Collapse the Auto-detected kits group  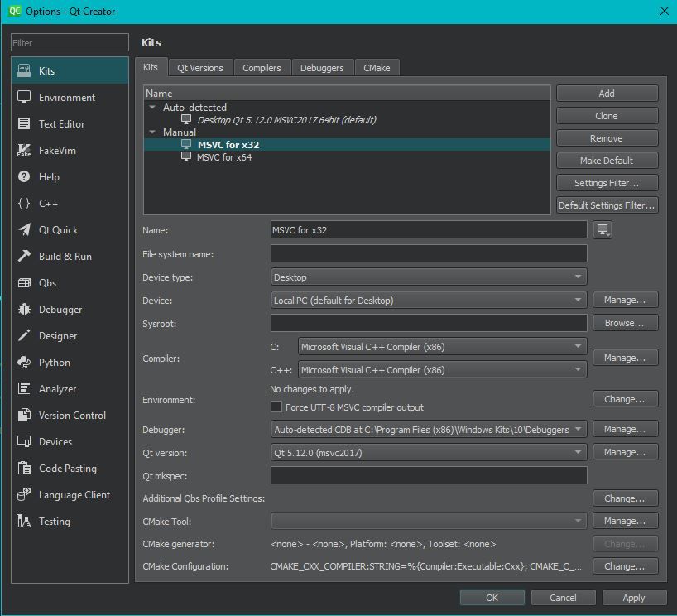[x=152, y=108]
